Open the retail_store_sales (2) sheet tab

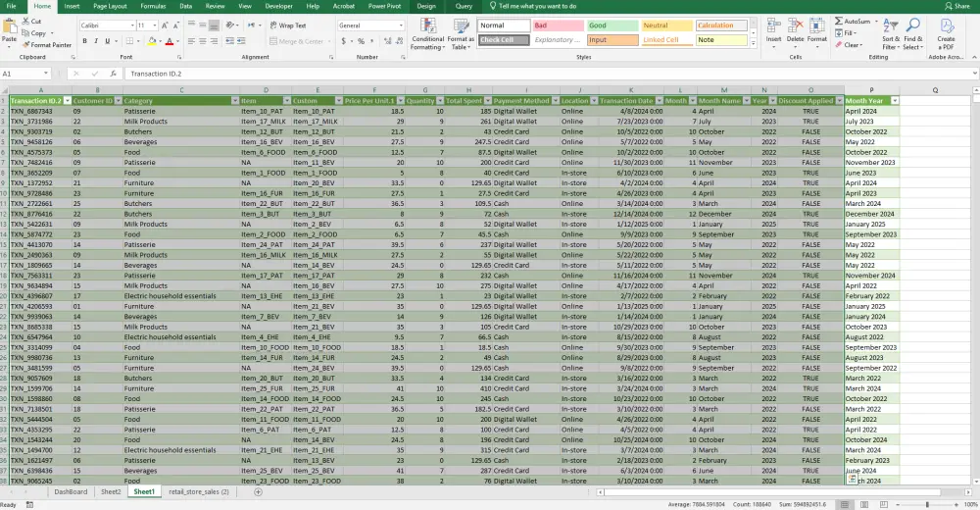click(x=199, y=491)
